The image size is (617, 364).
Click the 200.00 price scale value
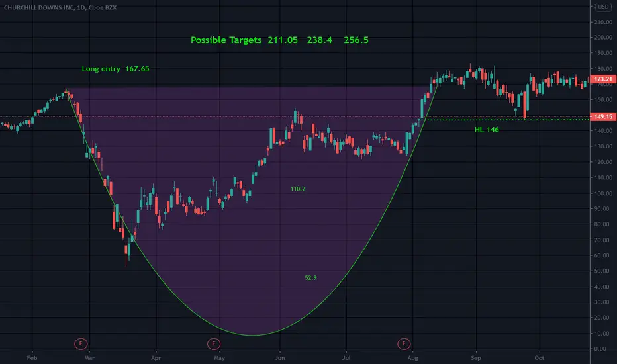tap(603, 38)
